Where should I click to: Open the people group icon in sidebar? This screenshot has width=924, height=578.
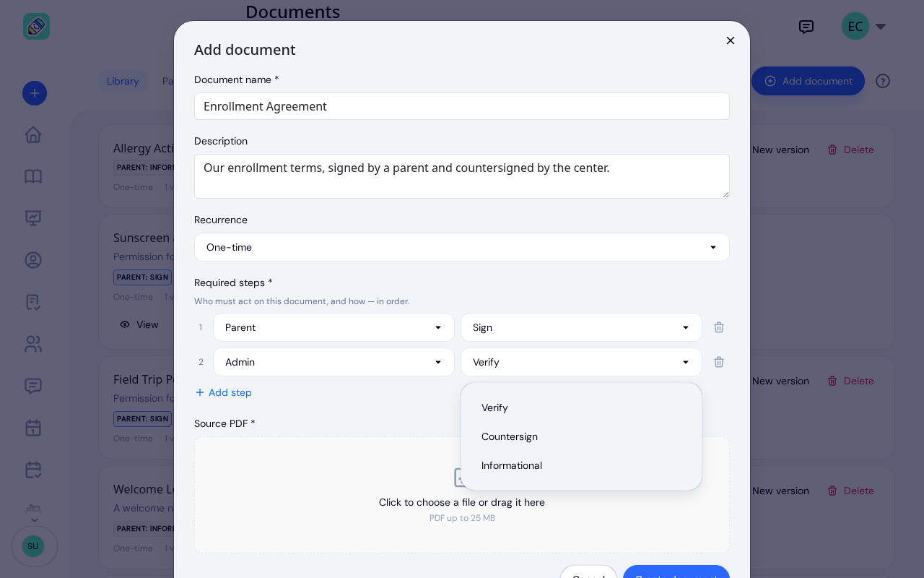(33, 344)
